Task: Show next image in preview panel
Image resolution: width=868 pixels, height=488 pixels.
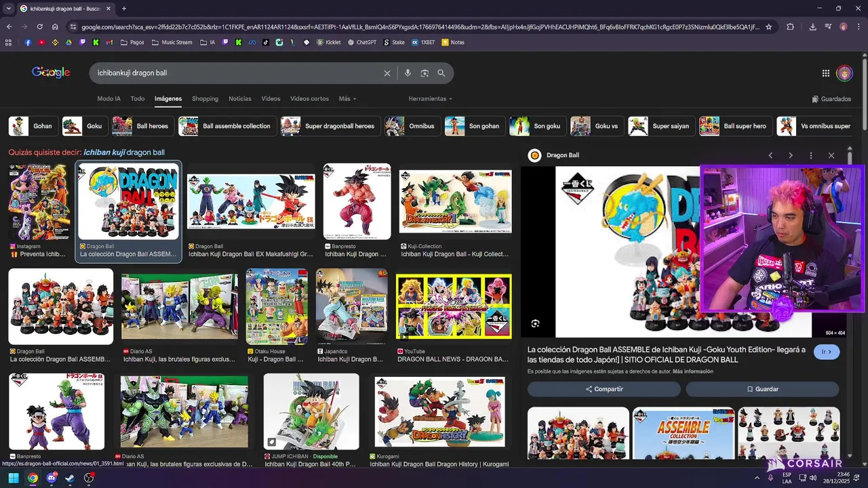Action: pos(791,155)
